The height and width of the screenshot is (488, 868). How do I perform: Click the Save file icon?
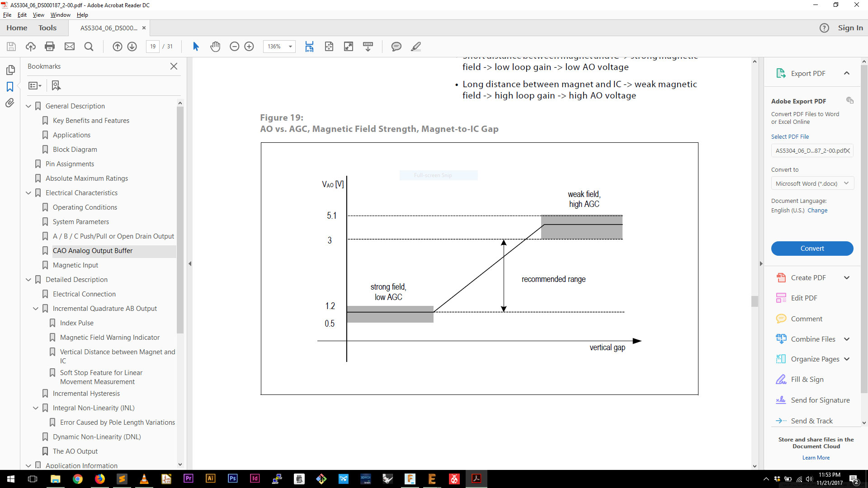11,47
